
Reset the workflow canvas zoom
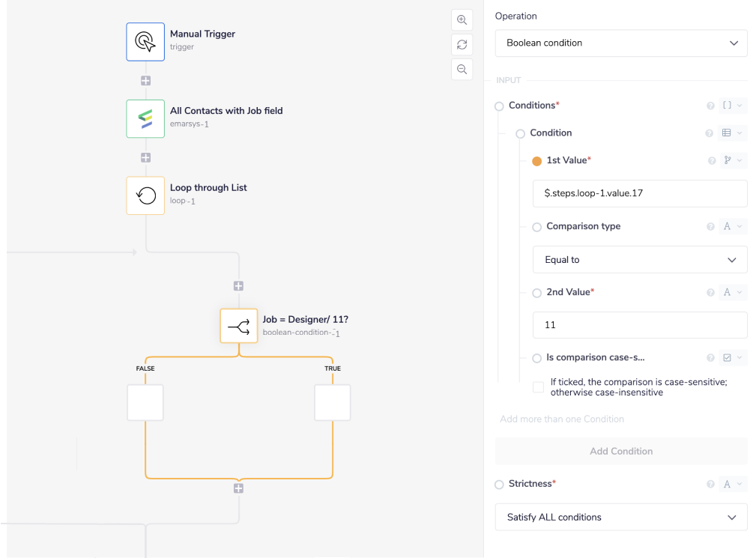(462, 45)
